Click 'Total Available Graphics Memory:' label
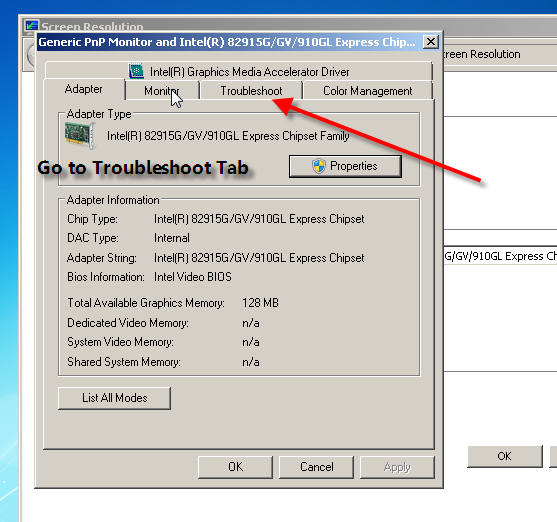This screenshot has width=557, height=522. pos(146,303)
